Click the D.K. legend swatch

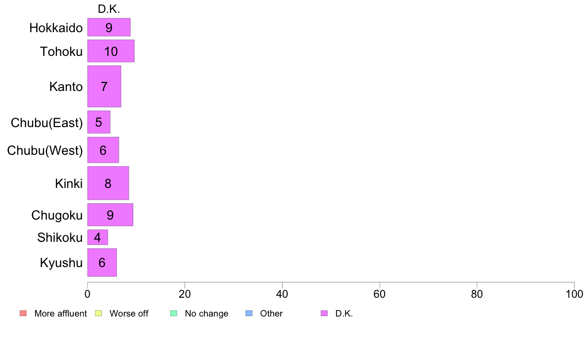pyautogui.click(x=324, y=314)
